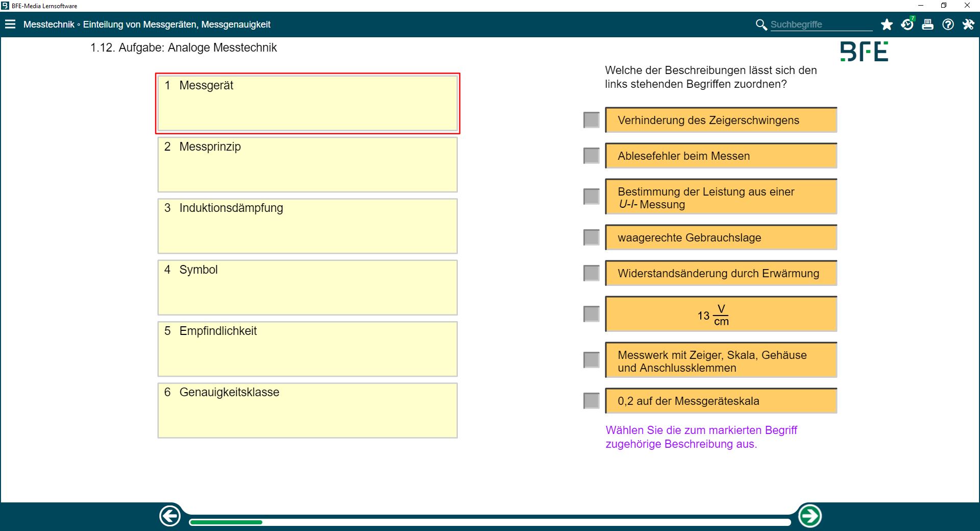This screenshot has height=531, width=980.
Task: Open the history clock icon
Action: point(907,25)
